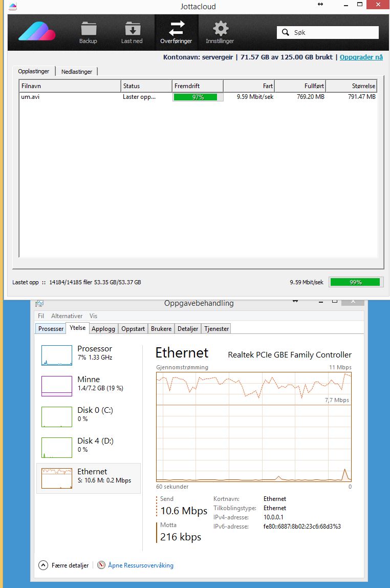The image size is (390, 588).
Task: Switch to the Ytelse tab
Action: [x=78, y=328]
